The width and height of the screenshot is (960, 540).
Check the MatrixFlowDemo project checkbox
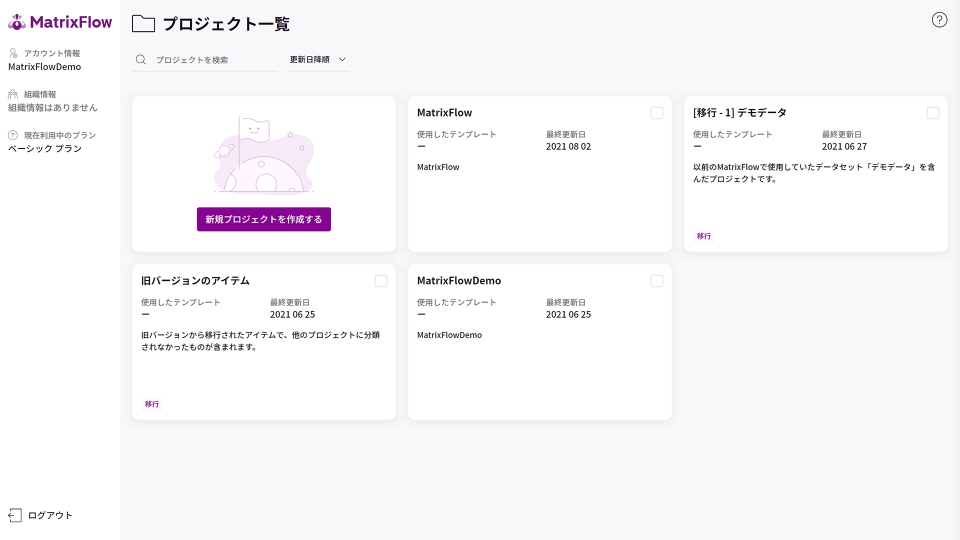pyautogui.click(x=657, y=281)
